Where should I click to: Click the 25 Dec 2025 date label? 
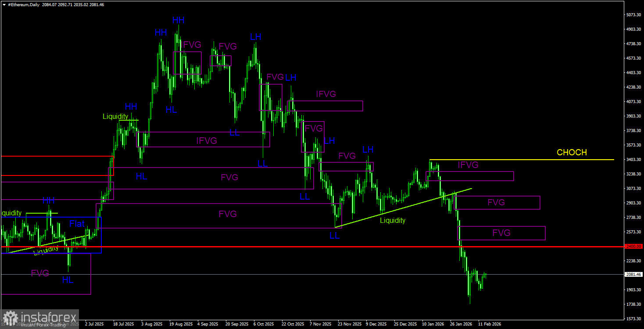pos(405,324)
